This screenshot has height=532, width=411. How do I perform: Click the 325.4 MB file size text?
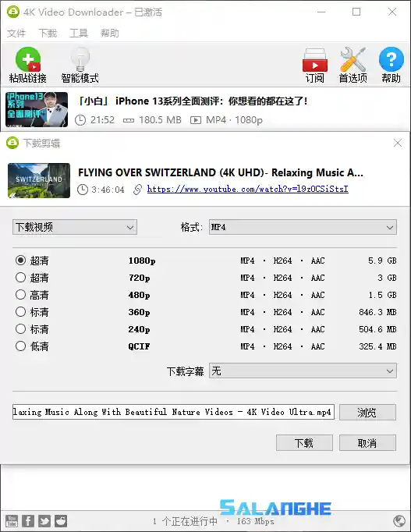tap(377, 346)
